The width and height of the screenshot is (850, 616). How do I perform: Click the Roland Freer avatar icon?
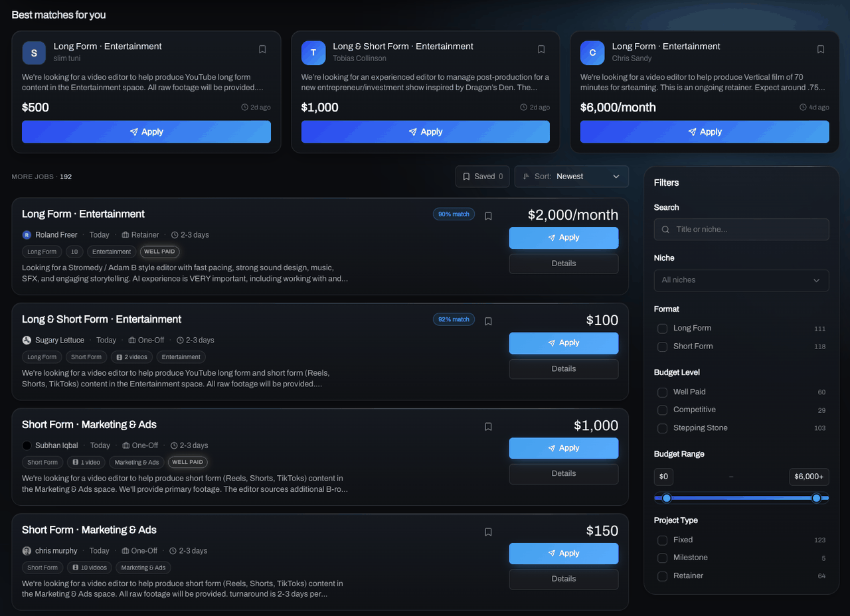(27, 235)
